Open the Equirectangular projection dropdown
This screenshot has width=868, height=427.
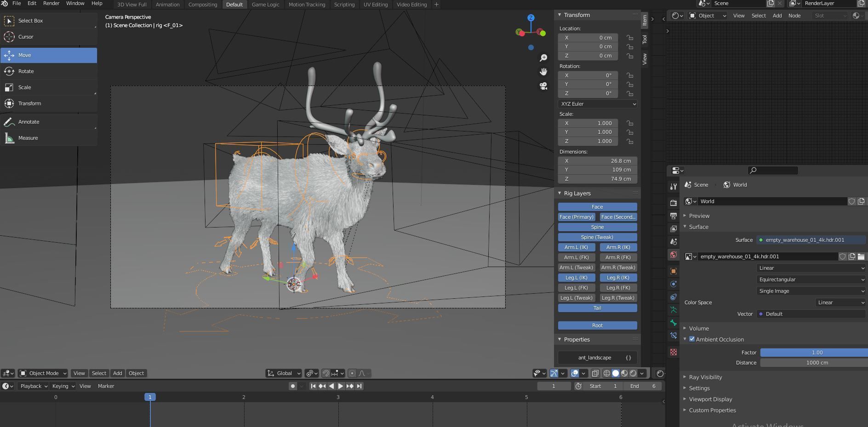point(811,279)
